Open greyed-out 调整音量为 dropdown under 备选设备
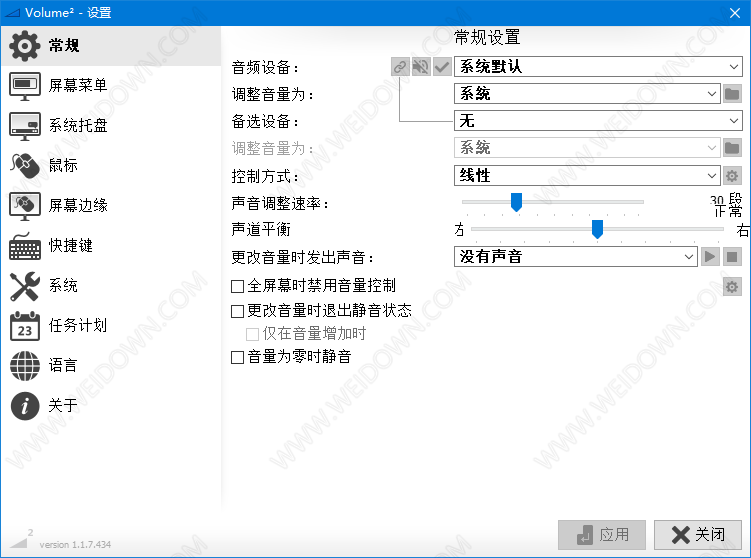 pos(587,148)
